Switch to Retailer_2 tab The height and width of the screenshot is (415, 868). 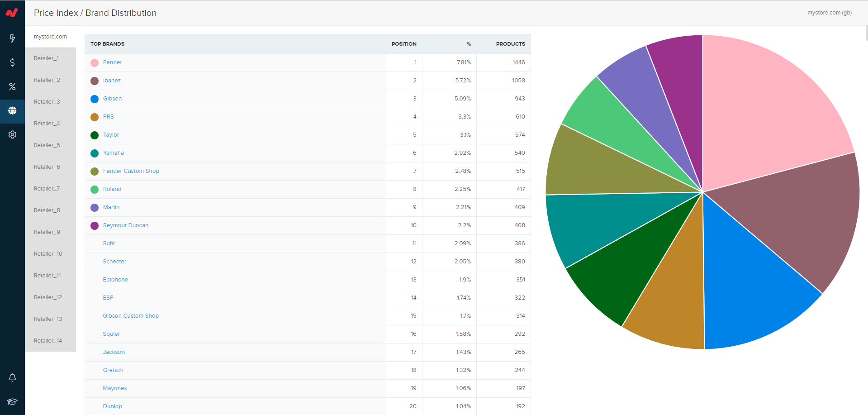50,80
